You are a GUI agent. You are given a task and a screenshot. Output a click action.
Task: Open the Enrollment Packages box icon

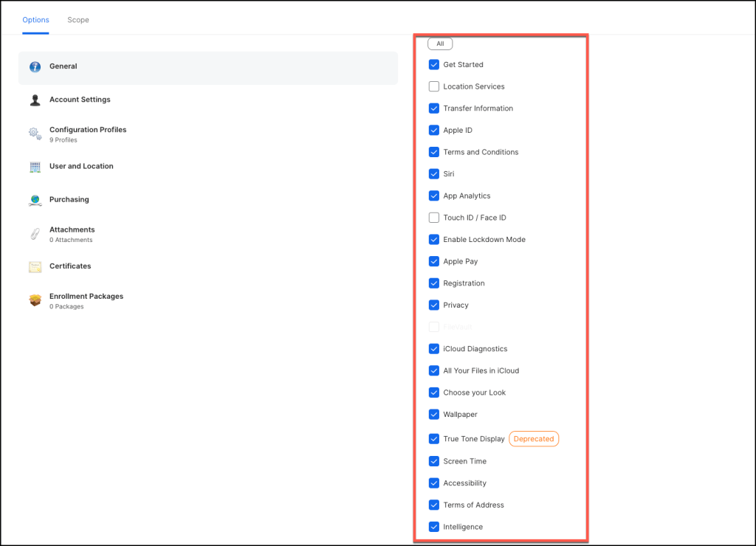35,300
